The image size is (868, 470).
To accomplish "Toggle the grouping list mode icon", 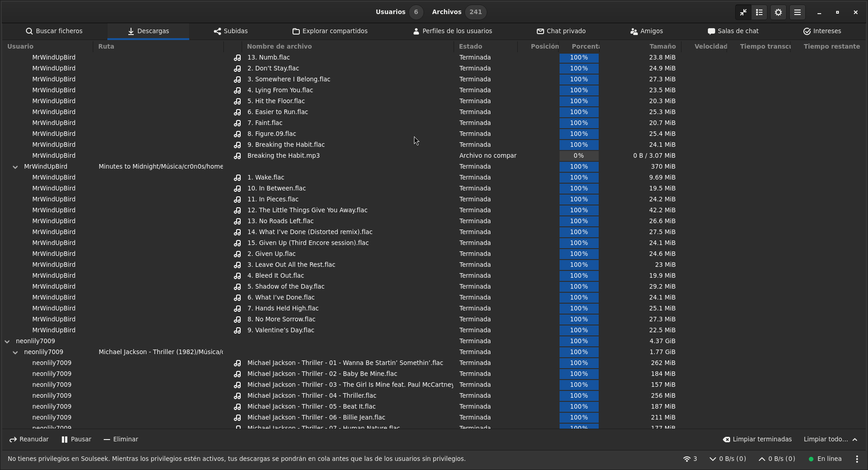I will (x=759, y=12).
